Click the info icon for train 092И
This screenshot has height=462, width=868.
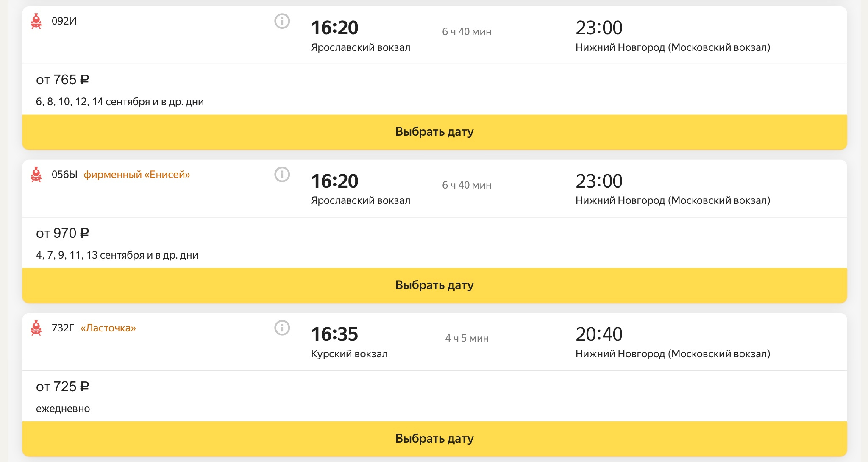[282, 21]
